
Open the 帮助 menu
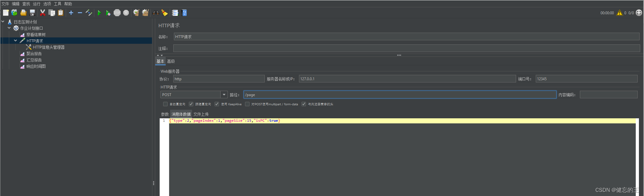coord(68,4)
